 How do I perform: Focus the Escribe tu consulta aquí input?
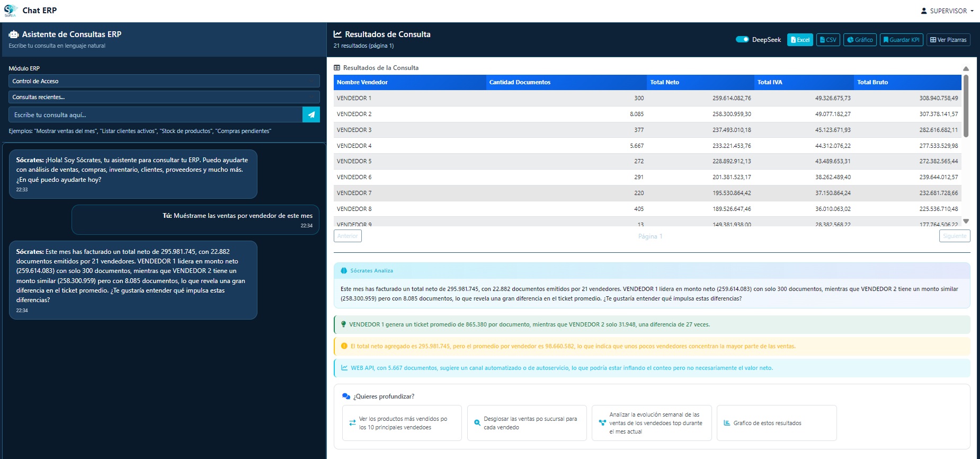155,114
